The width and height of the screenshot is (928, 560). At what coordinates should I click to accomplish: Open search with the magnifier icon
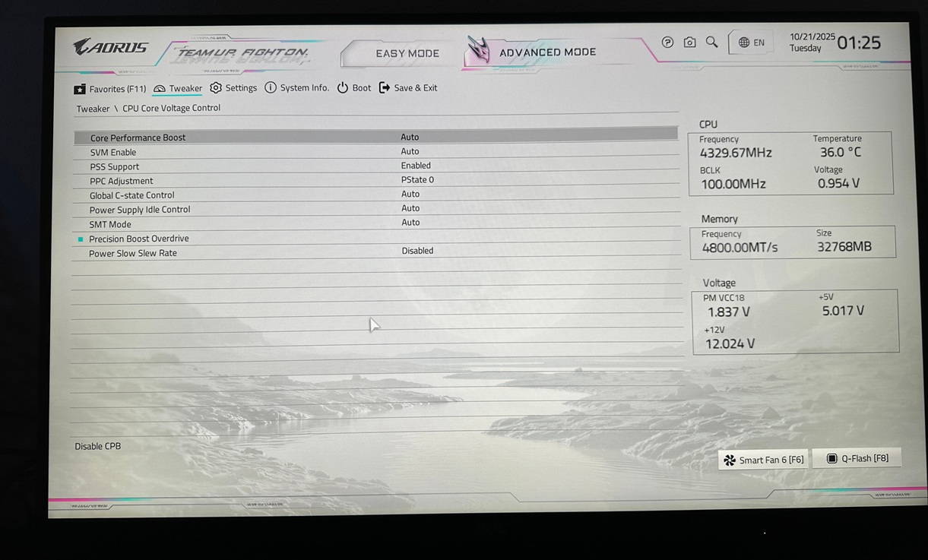pyautogui.click(x=711, y=43)
